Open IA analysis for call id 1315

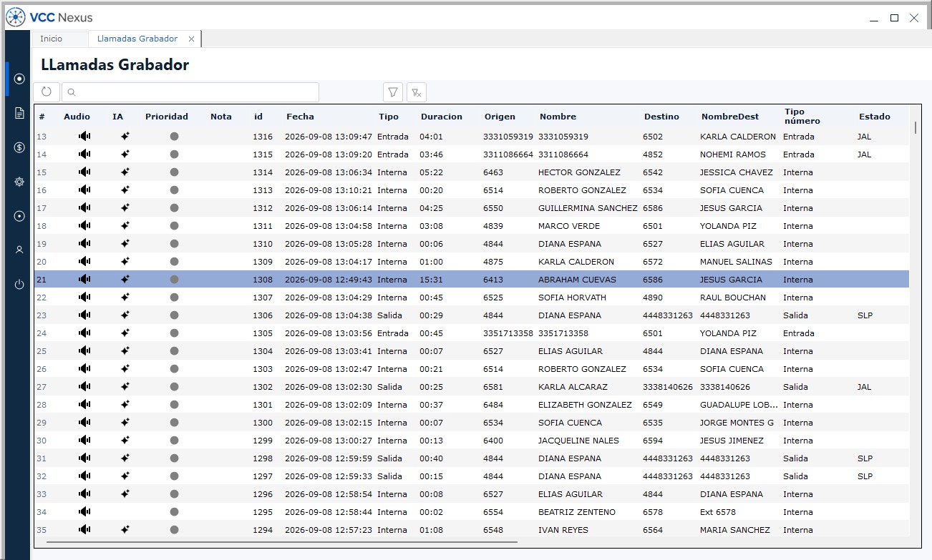[x=125, y=154]
